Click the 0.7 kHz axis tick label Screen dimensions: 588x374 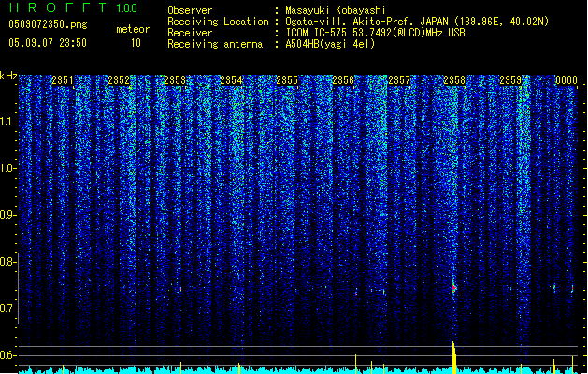7,309
